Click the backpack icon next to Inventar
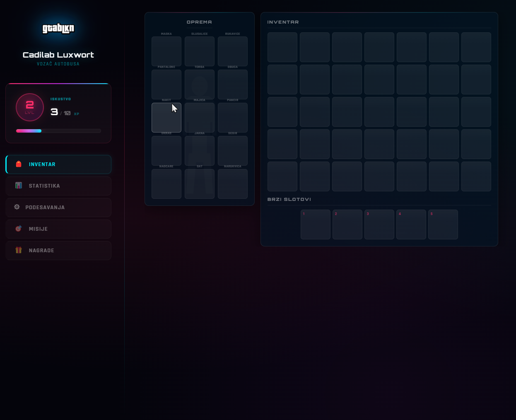 (19, 164)
